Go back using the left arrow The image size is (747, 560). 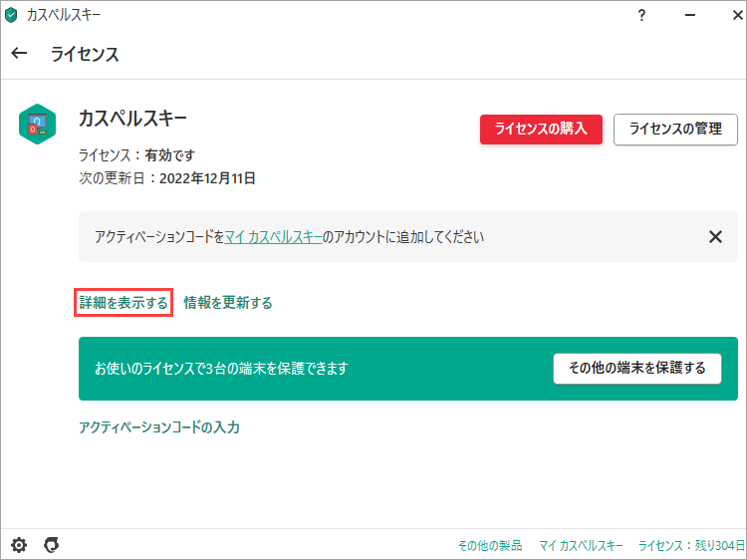(x=19, y=53)
